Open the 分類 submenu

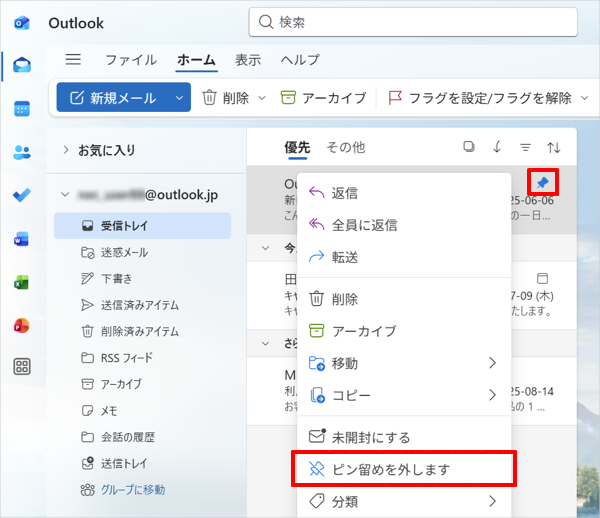click(x=404, y=501)
